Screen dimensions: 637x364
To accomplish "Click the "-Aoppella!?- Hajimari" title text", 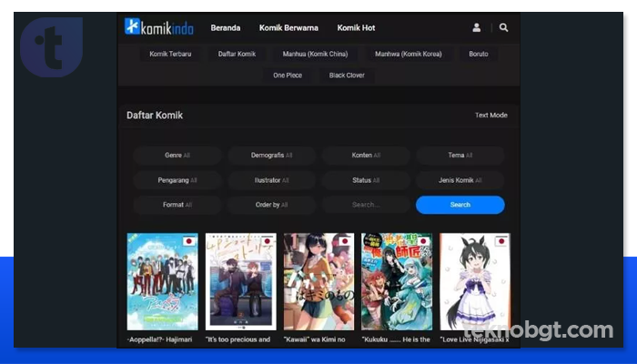I will tap(159, 339).
